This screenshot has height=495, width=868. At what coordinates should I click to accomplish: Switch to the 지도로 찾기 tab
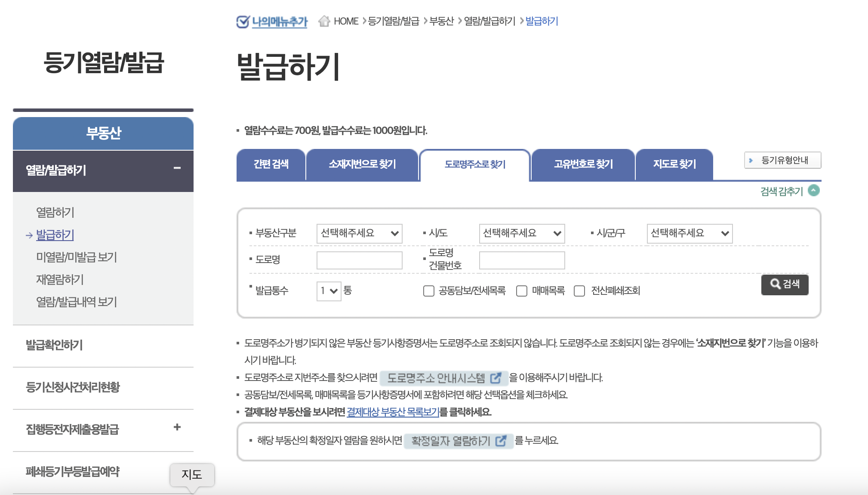(674, 165)
